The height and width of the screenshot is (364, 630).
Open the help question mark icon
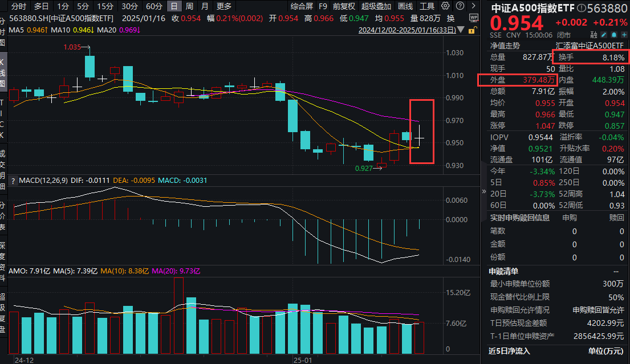point(460,6)
